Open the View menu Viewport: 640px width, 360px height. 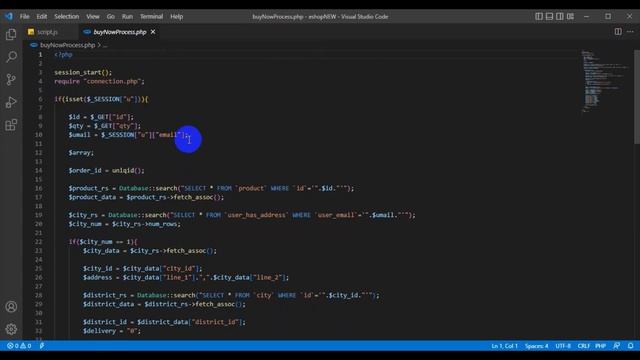(x=93, y=16)
